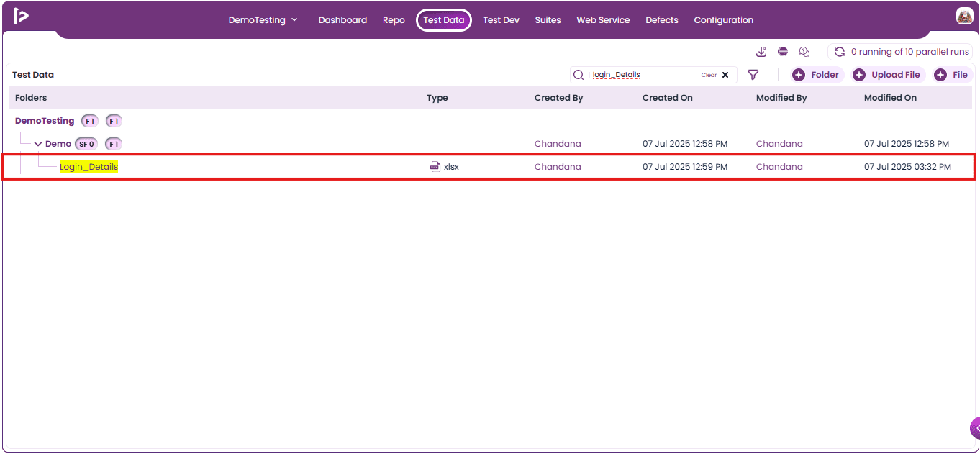Click the SF 0 badge on Demo
The height and width of the screenshot is (454, 980).
coord(87,144)
